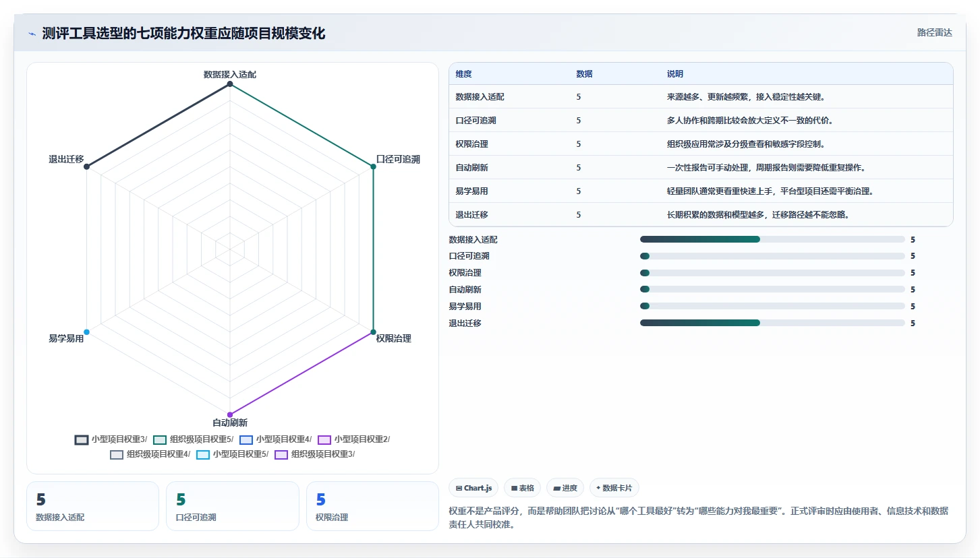Click description starting 组织级应用常涉及

pyautogui.click(x=746, y=144)
